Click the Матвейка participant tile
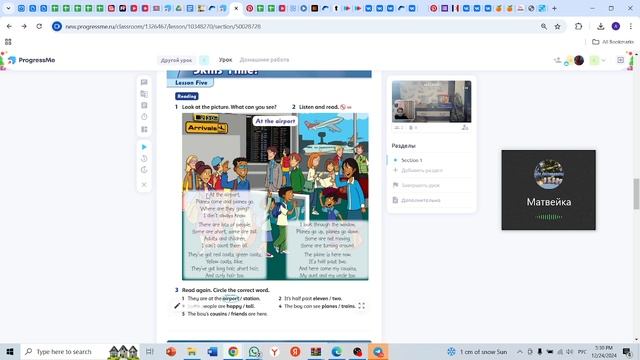Viewport: 640px width, 360px height. (x=549, y=190)
